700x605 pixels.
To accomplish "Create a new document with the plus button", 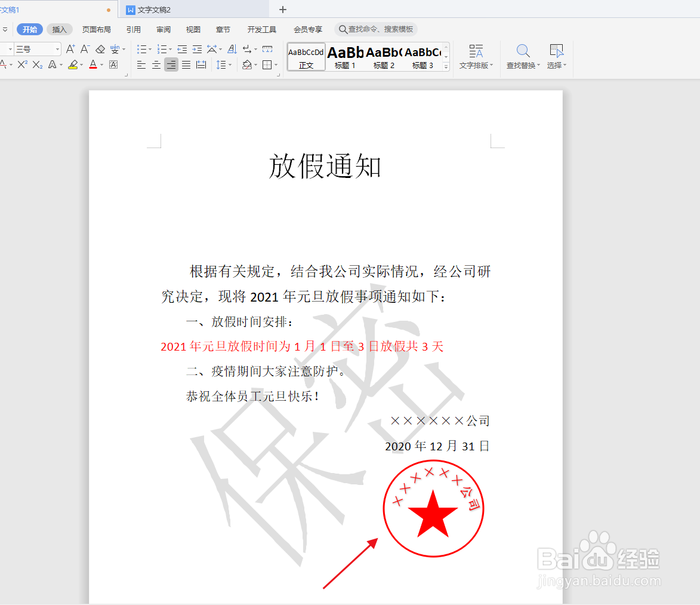I will click(282, 9).
